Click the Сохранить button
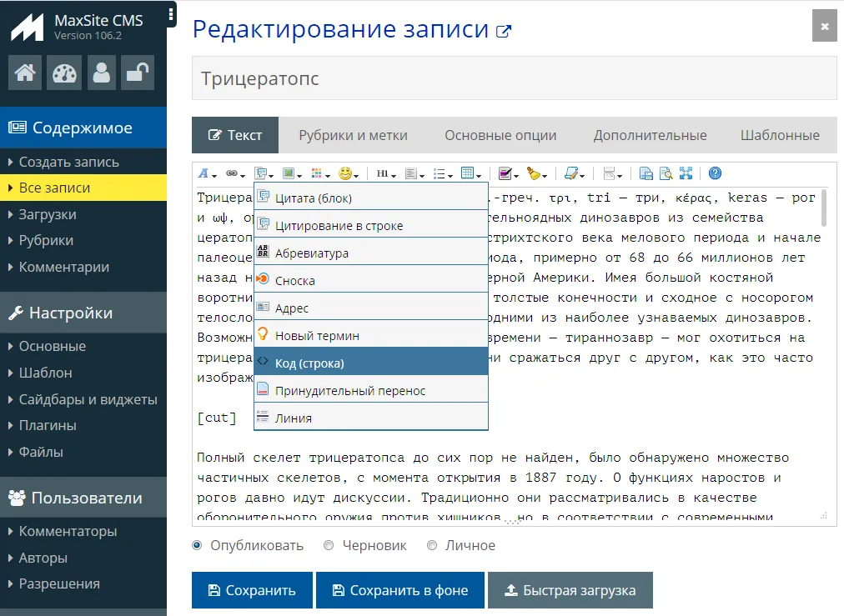The width and height of the screenshot is (844, 616). click(252, 590)
